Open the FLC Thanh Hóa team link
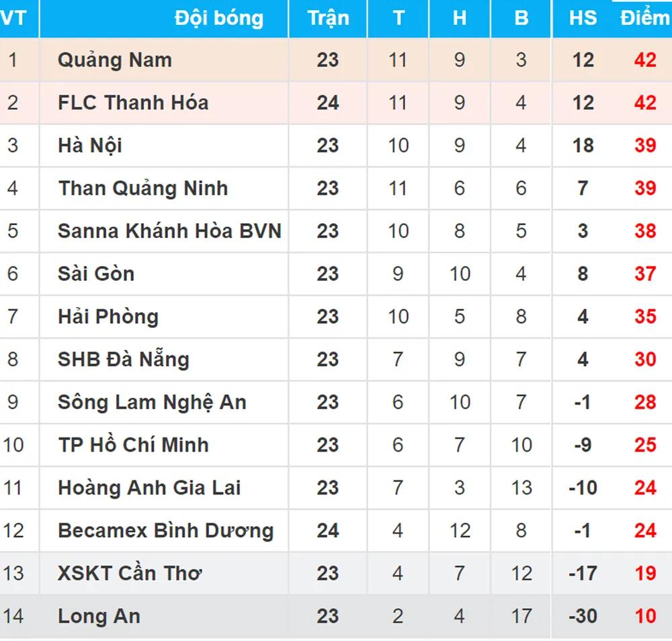Image resolution: width=672 pixels, height=641 pixels. point(133,103)
